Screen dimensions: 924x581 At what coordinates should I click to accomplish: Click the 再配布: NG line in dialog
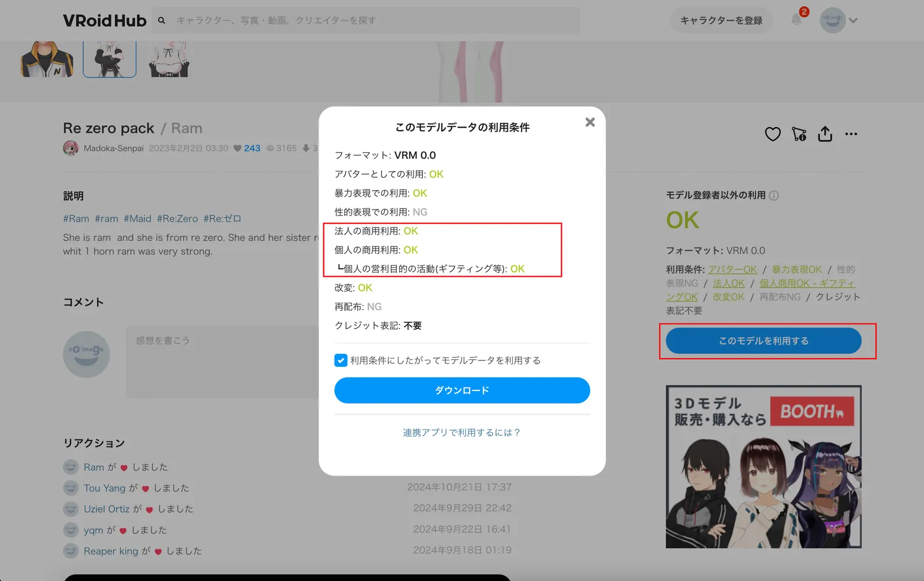(358, 307)
